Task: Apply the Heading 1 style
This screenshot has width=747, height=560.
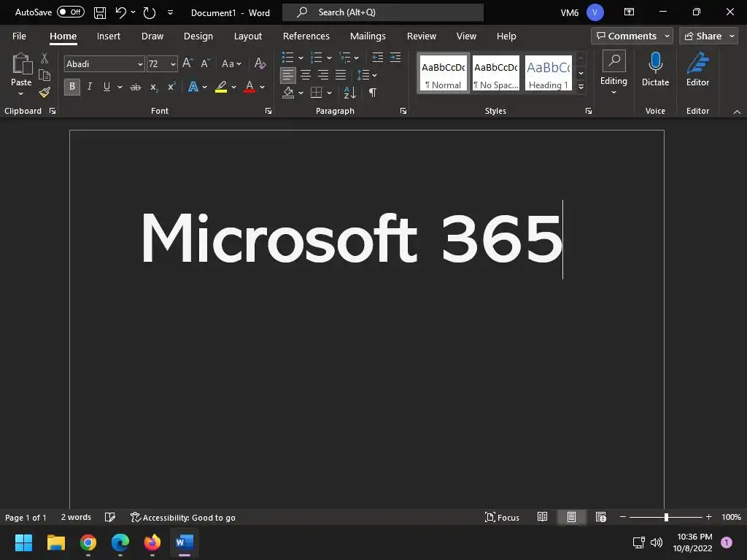Action: 549,73
